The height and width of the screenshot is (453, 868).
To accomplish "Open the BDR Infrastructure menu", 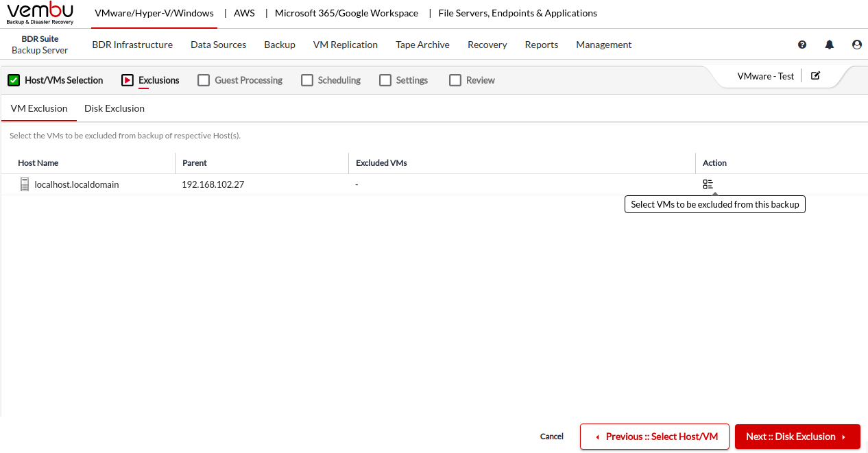I will (132, 45).
